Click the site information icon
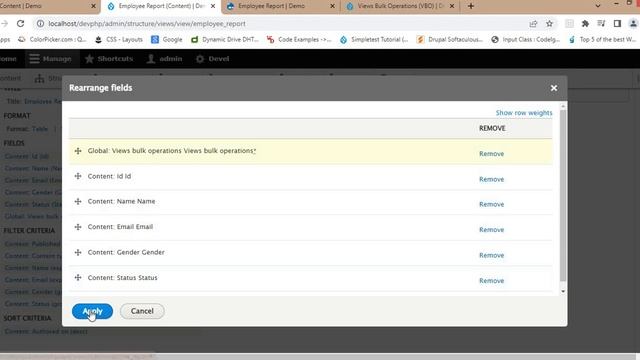Viewport: 640px width, 360px height. point(40,24)
